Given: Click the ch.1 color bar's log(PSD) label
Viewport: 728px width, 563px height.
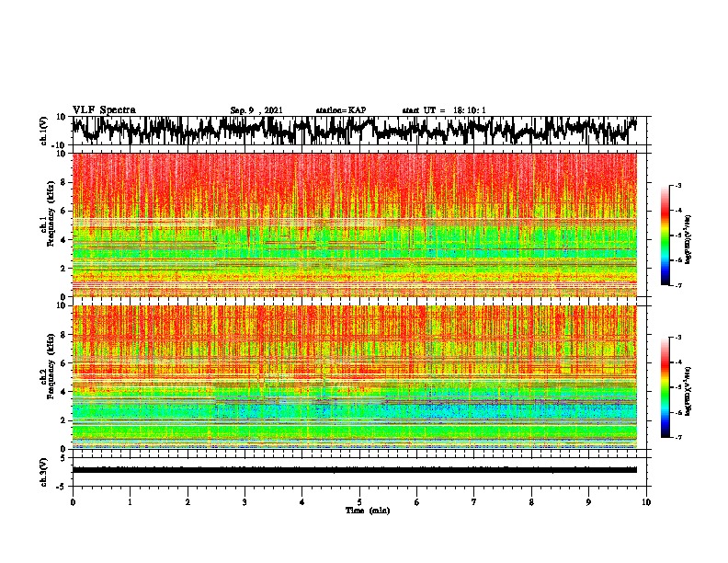Looking at the screenshot, I should point(688,239).
